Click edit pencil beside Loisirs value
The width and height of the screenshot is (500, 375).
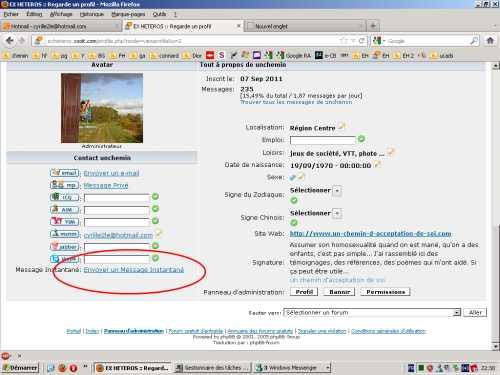[391, 152]
